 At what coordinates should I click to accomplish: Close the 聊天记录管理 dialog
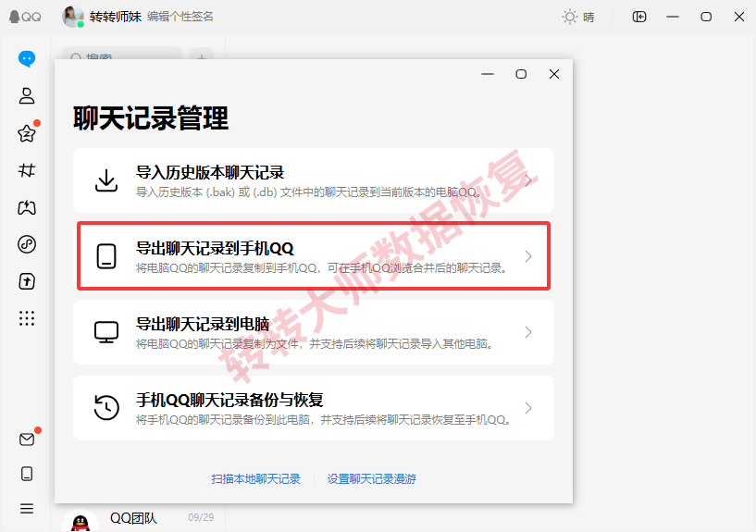click(x=554, y=74)
